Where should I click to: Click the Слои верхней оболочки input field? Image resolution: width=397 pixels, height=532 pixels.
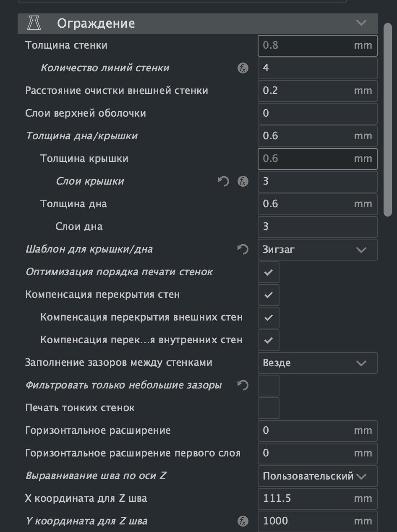[x=318, y=114]
